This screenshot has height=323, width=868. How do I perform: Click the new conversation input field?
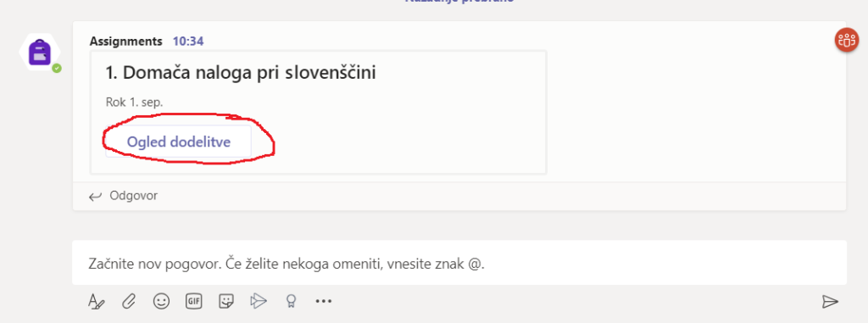tap(459, 263)
